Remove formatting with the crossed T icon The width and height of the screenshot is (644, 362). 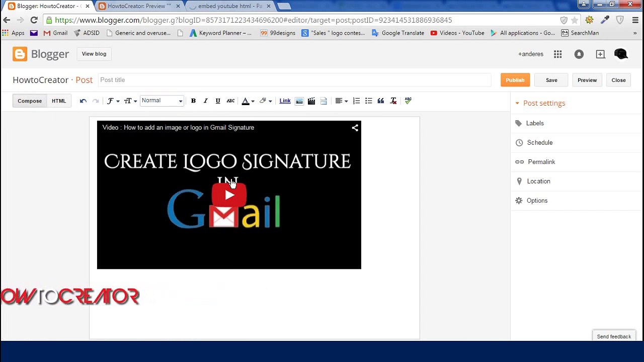tap(393, 101)
